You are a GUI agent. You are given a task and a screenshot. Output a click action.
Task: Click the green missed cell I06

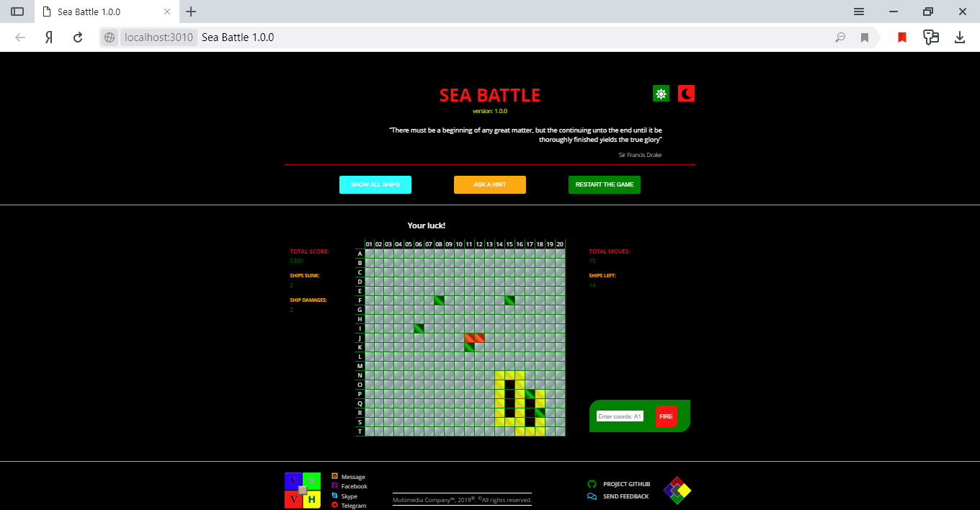coord(419,328)
